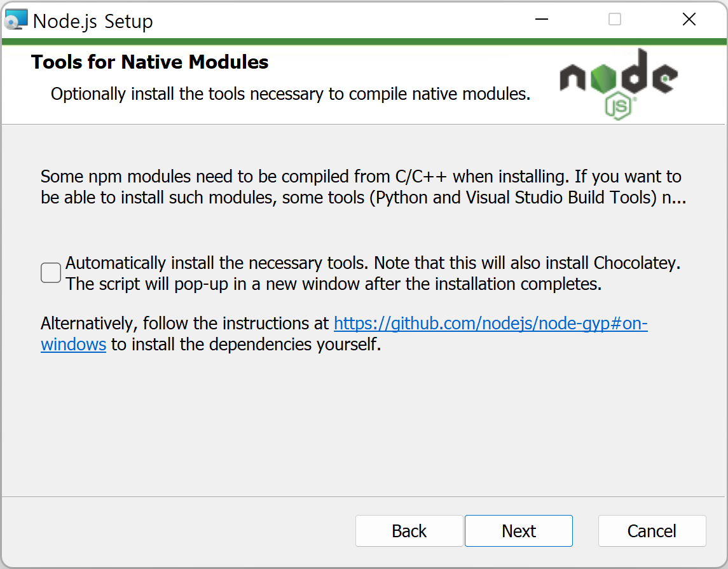728x569 pixels.
Task: Proceed with the Next button
Action: pyautogui.click(x=519, y=531)
